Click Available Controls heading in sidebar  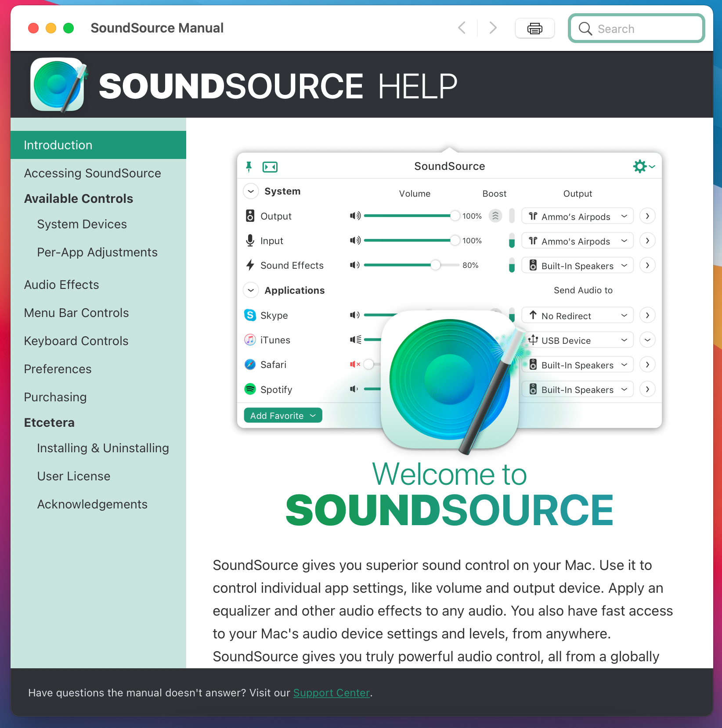[x=79, y=198]
